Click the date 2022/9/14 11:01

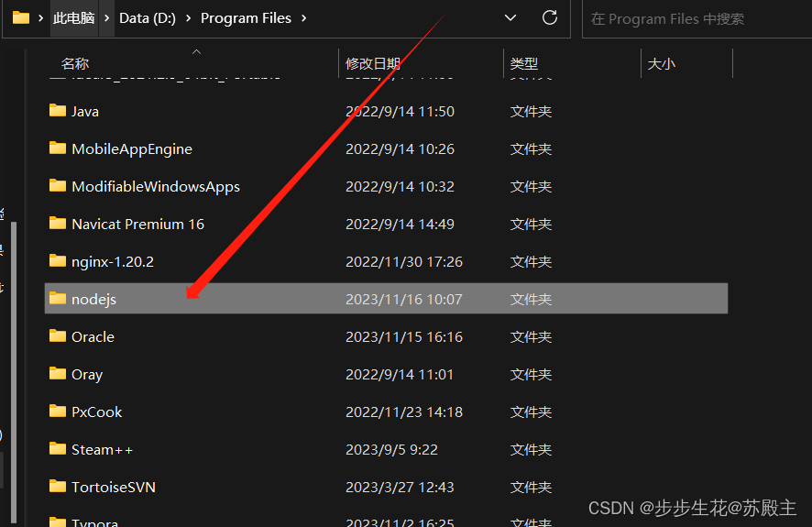(x=400, y=374)
